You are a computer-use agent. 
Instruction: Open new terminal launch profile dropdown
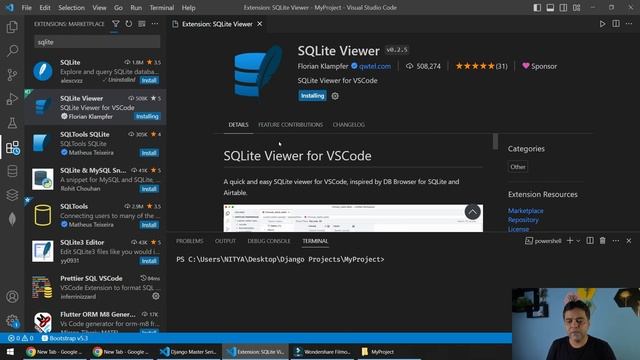[x=578, y=241]
